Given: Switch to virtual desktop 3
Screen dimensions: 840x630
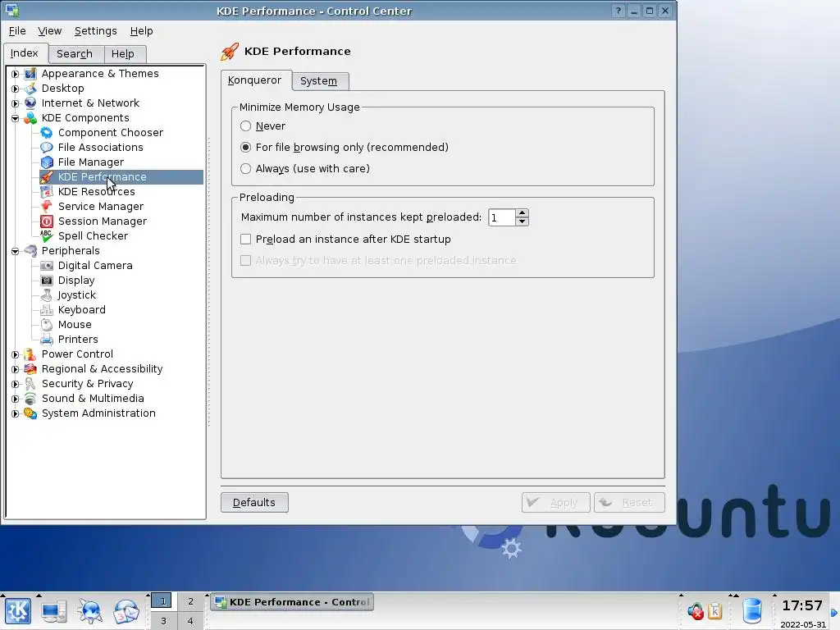Looking at the screenshot, I should pyautogui.click(x=163, y=621).
